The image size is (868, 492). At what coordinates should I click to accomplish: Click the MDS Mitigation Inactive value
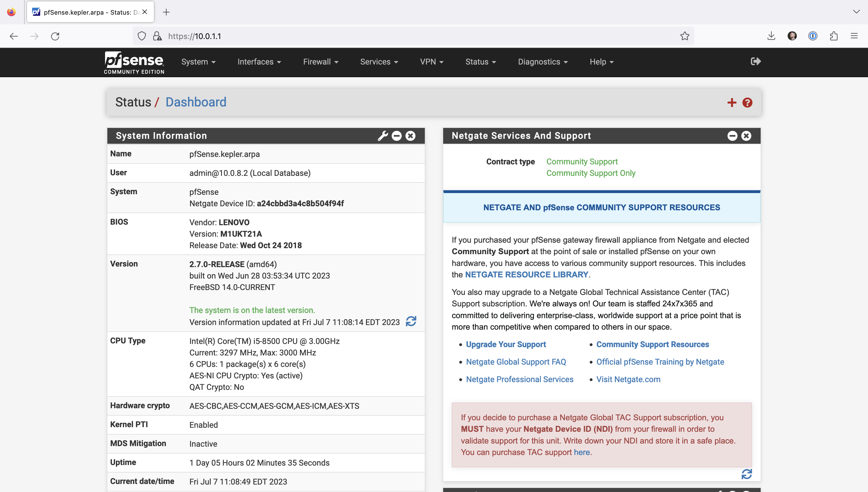click(203, 444)
